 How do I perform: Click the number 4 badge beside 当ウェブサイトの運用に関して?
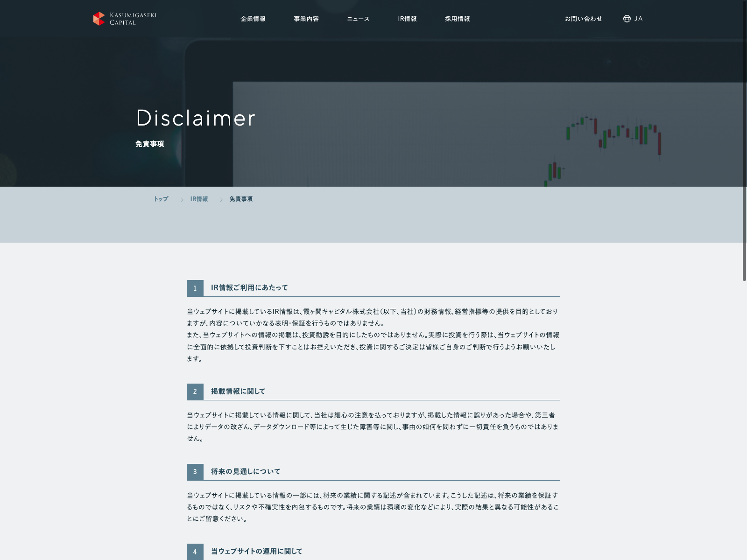coord(195,552)
